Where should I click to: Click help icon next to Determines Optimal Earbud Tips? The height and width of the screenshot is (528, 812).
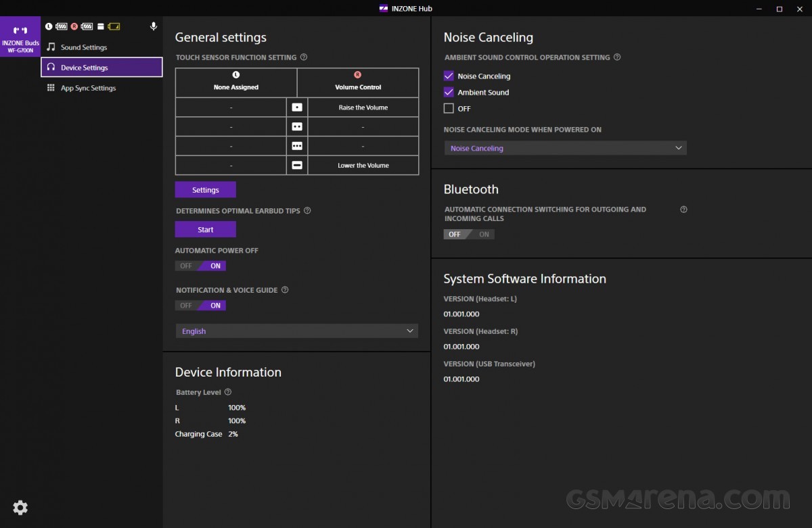pos(307,211)
